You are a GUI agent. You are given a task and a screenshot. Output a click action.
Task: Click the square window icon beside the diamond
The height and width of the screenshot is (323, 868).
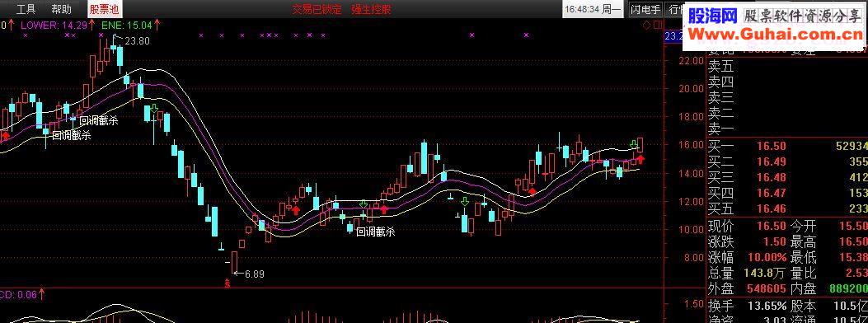657,25
